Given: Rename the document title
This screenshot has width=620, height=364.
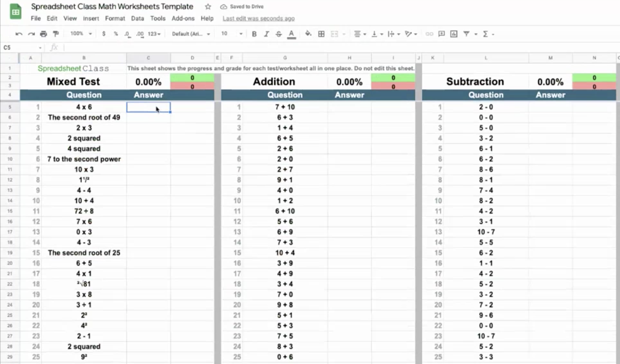Looking at the screenshot, I should click(x=112, y=7).
